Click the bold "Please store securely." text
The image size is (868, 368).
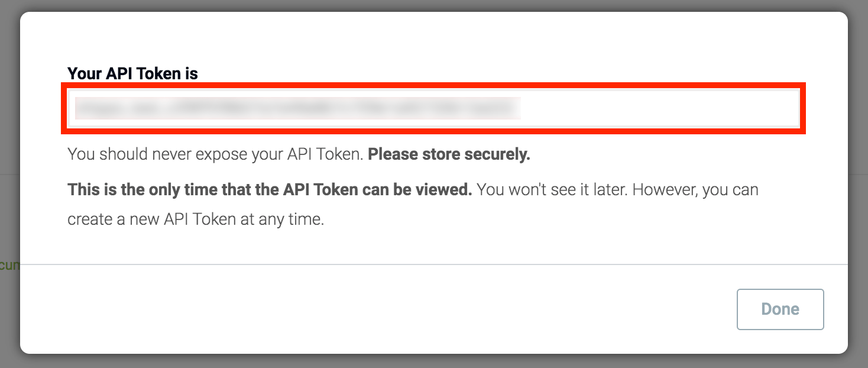pos(449,154)
